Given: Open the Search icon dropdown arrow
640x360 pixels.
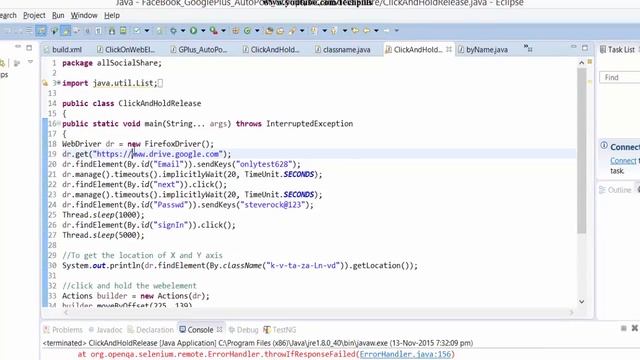Looking at the screenshot, I should (302, 30).
